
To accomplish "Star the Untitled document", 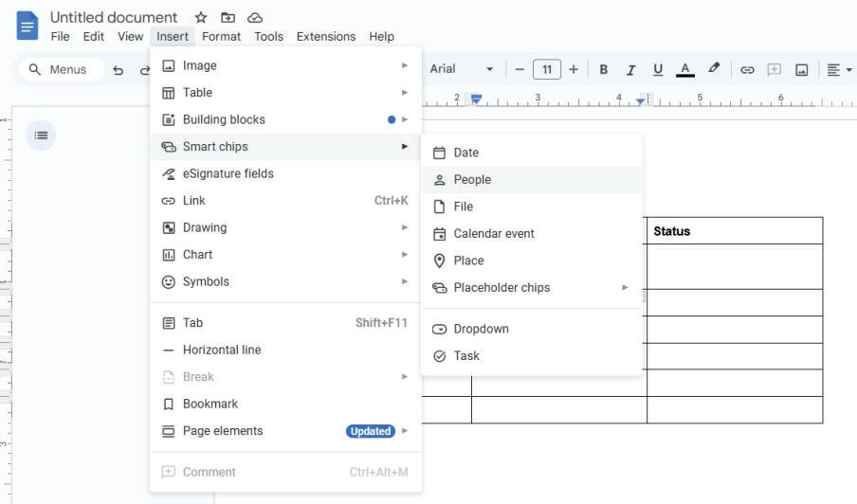I will [201, 18].
